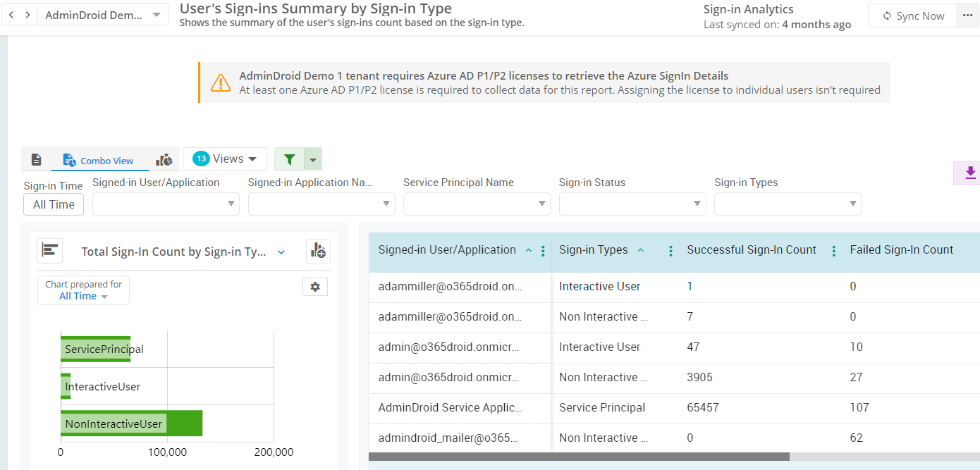This screenshot has width=980, height=470.
Task: Open the AdminDroid Demo tenant dropdown
Action: [x=102, y=15]
